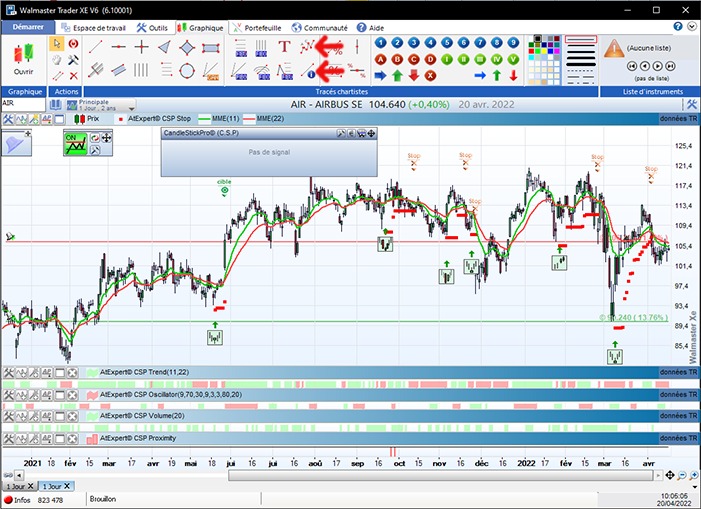Toggle the MME(22) moving average line
701x509 pixels.
263,119
